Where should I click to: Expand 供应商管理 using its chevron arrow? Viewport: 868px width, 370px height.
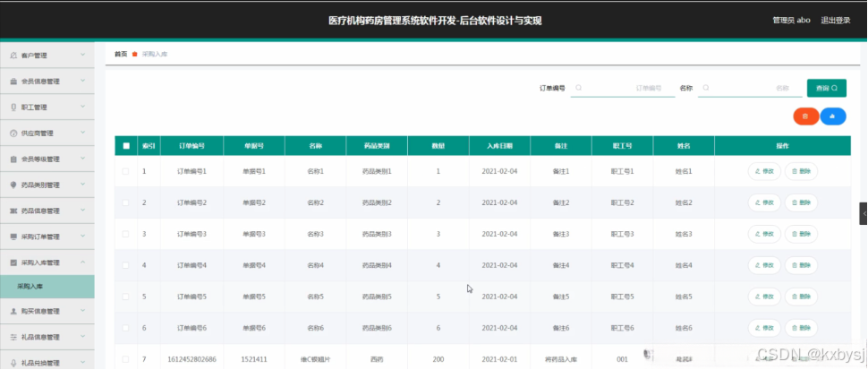coord(82,133)
